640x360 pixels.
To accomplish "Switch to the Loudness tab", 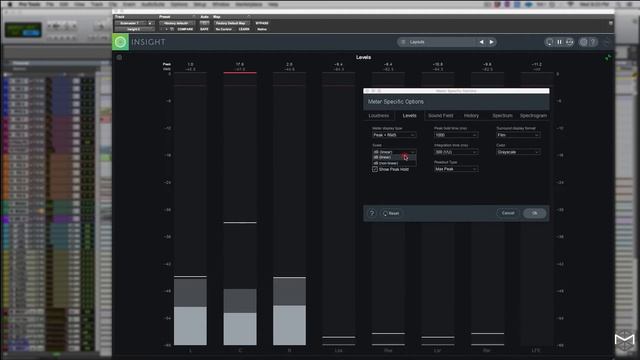I will tap(379, 116).
